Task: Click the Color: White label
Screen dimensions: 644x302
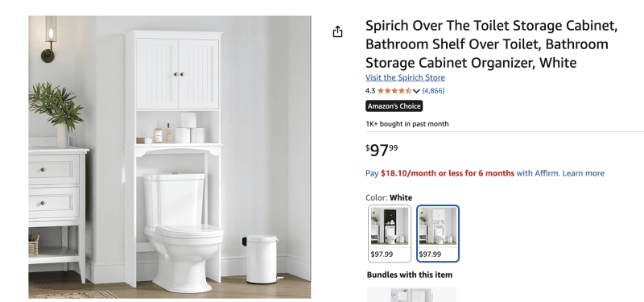Action: 389,197
